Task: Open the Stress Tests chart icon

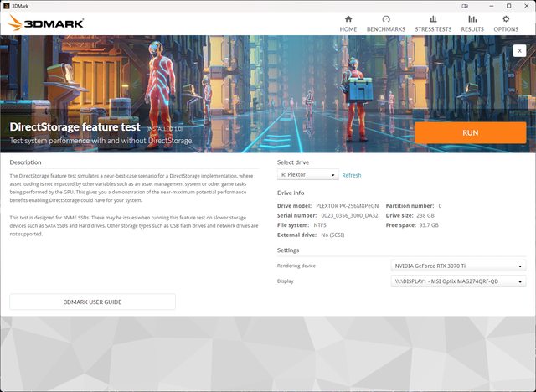Action: click(432, 18)
